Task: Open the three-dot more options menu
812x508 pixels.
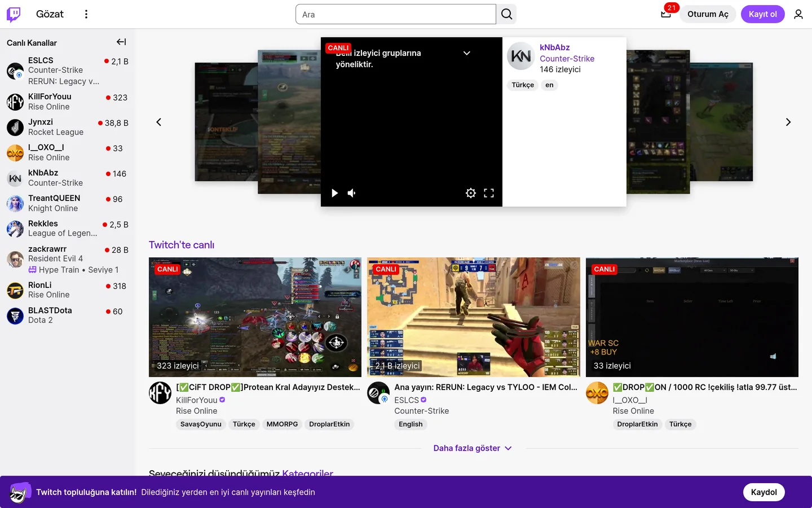Action: (86, 14)
